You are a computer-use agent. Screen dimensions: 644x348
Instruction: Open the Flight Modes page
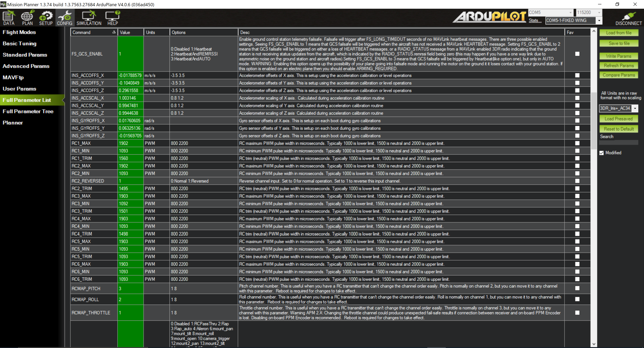pos(19,32)
